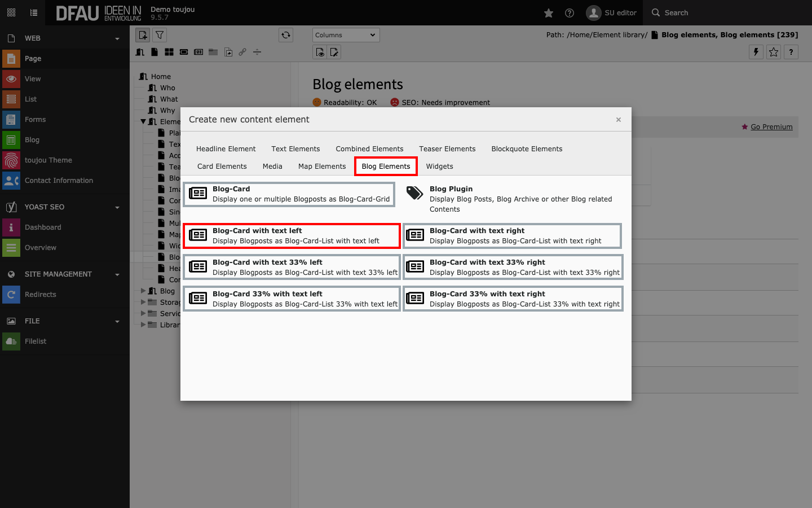Toggle the application grid menu icon
The width and height of the screenshot is (812, 508).
[11, 12]
